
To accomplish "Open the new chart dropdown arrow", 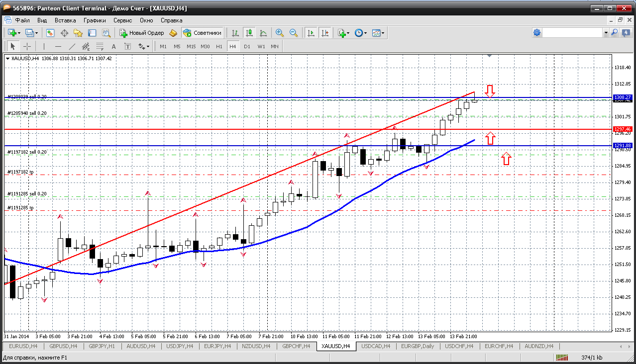I will pyautogui.click(x=19, y=33).
